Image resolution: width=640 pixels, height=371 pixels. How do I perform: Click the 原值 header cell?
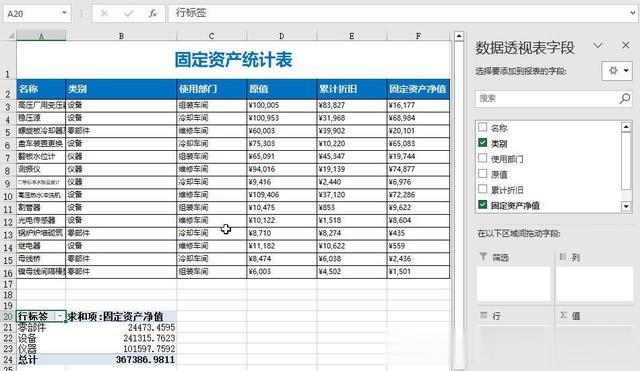(x=282, y=89)
